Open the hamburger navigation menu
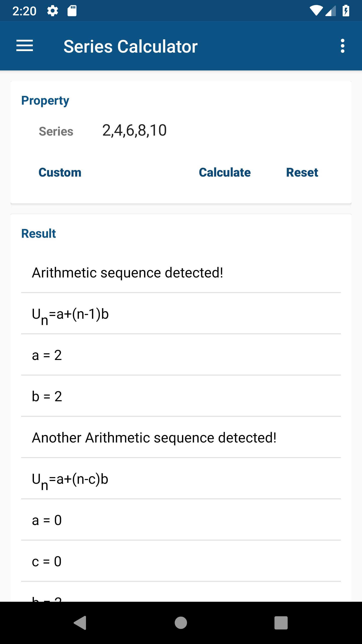This screenshot has height=644, width=362. click(x=25, y=46)
